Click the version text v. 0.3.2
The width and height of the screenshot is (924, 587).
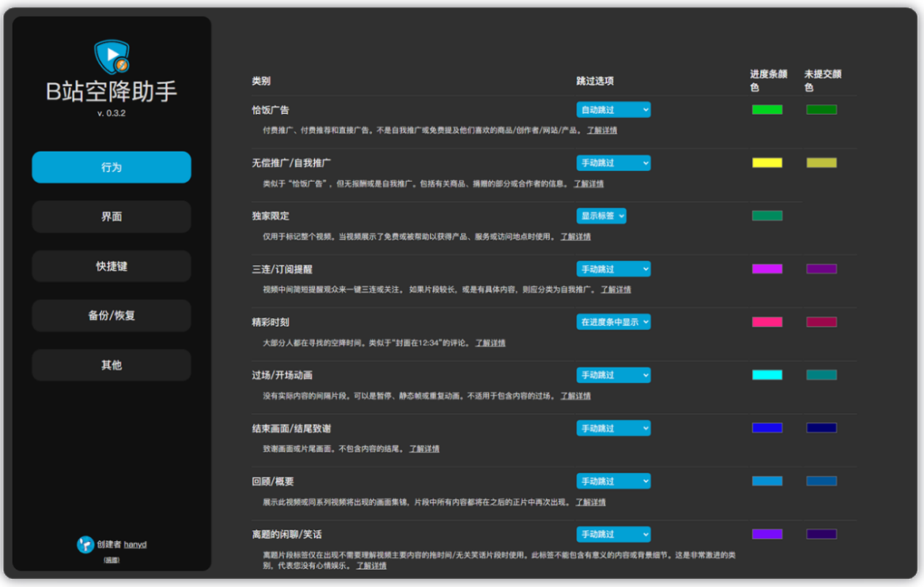coord(112,113)
